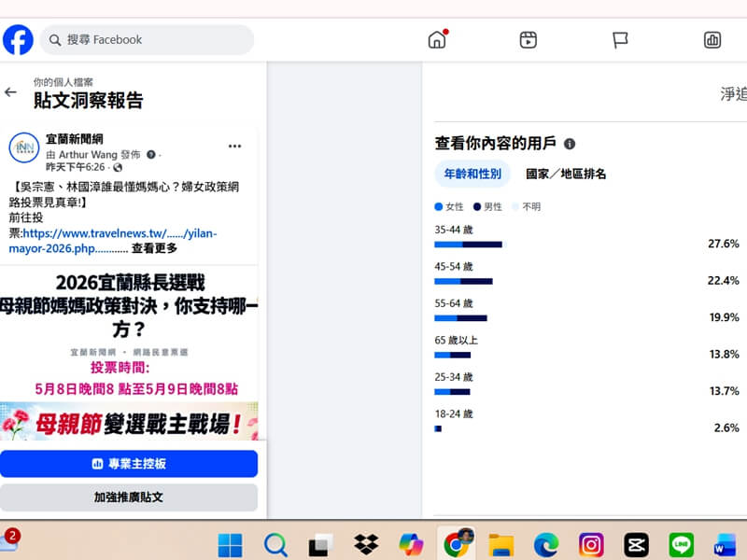Open the Reels video icon

click(528, 40)
